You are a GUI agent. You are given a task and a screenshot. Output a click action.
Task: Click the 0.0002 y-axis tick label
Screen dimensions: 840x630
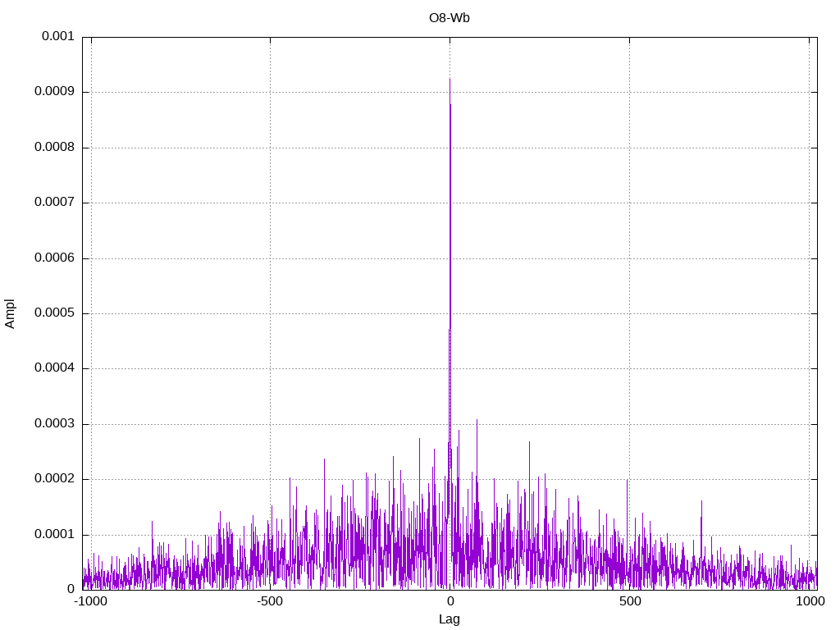[x=54, y=479]
